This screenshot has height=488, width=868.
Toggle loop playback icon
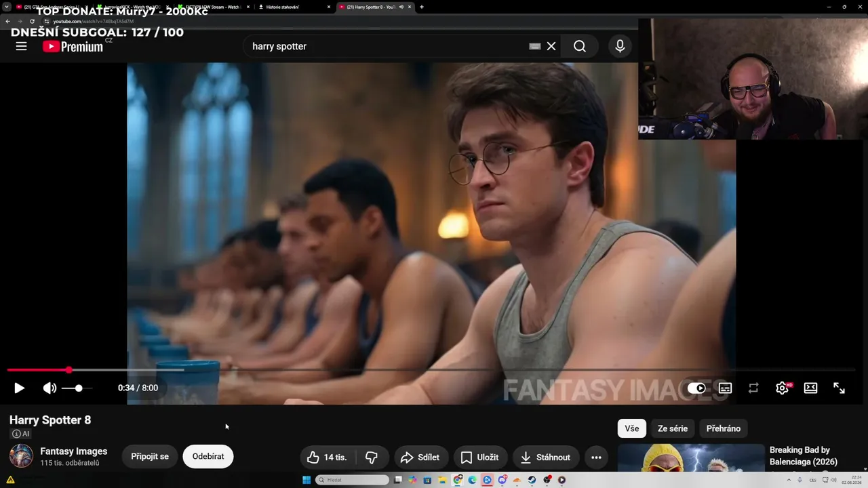tap(753, 388)
